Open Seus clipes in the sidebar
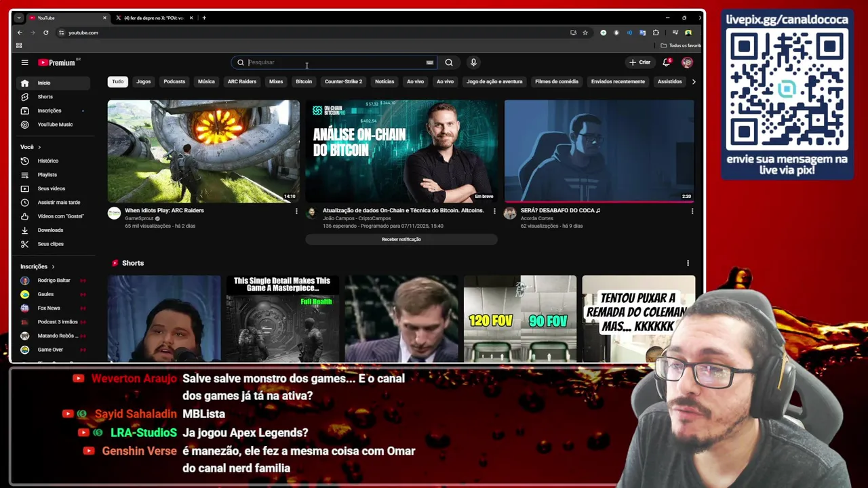 click(54, 244)
